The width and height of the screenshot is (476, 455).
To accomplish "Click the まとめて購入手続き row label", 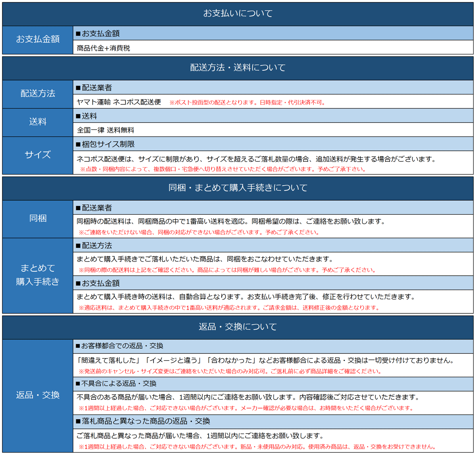I will coord(38,275).
